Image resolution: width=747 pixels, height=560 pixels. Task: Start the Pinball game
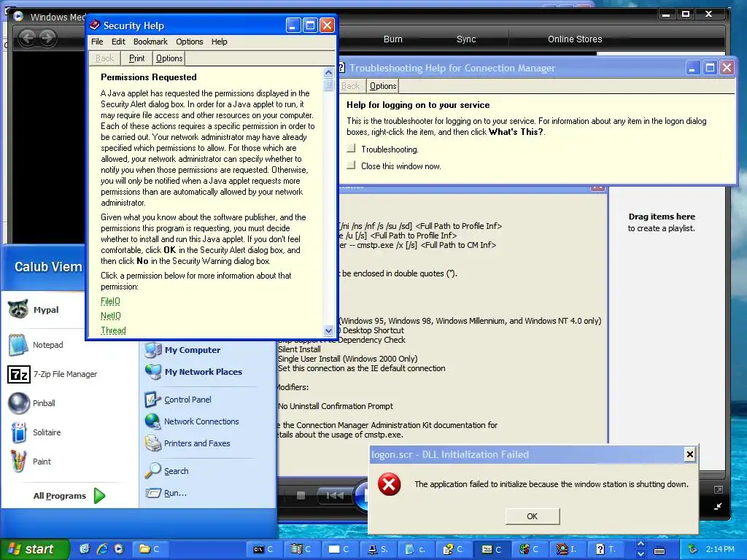pos(32,403)
